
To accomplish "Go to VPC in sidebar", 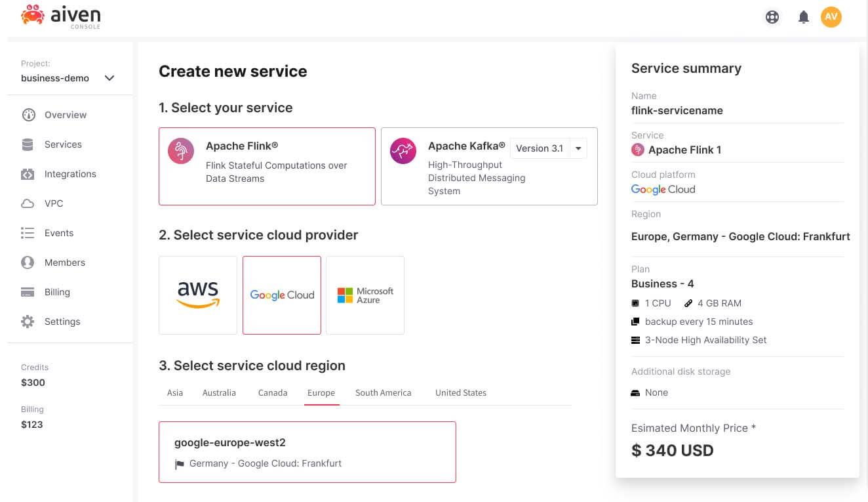I will pyautogui.click(x=54, y=203).
